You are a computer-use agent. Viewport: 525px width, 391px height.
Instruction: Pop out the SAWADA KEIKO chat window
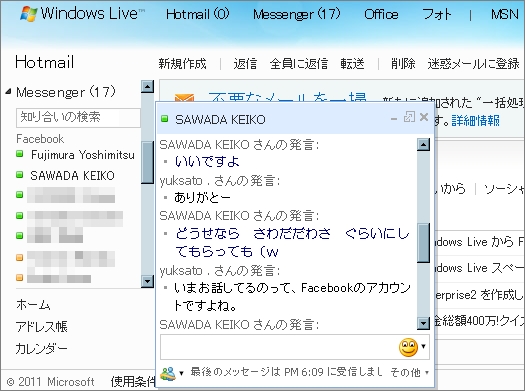409,117
